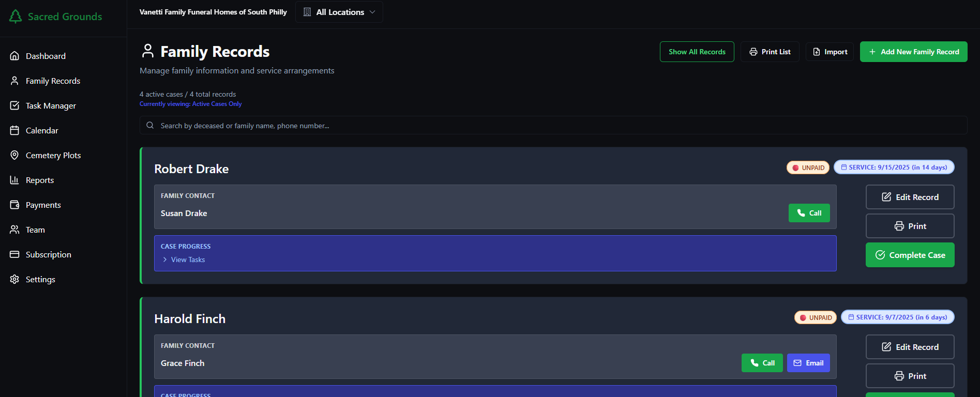Click the Cemetery Plots map pin icon

click(x=14, y=155)
